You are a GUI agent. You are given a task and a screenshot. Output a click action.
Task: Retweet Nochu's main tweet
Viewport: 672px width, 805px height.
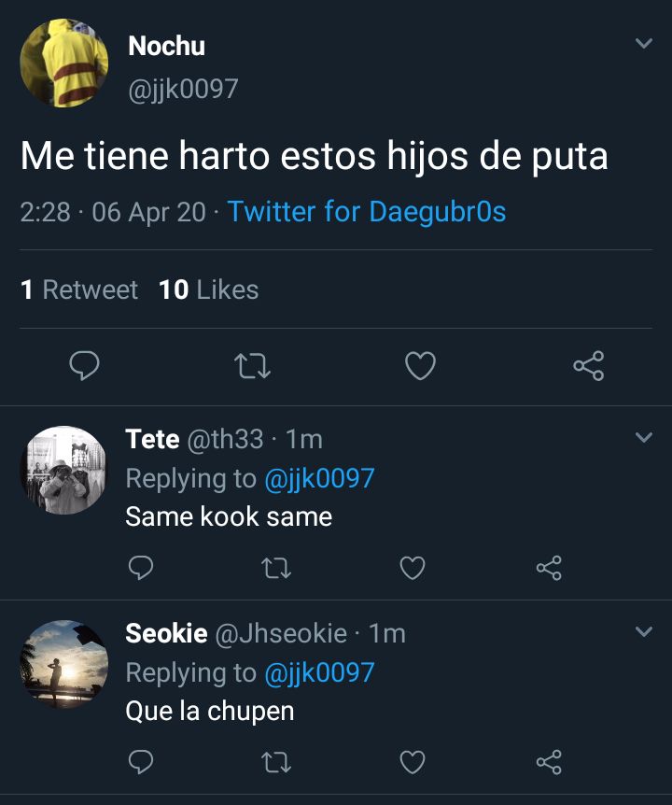click(x=252, y=366)
